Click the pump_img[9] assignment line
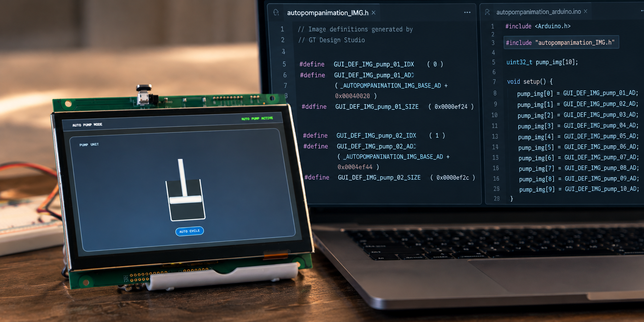The height and width of the screenshot is (322, 644). tap(579, 189)
